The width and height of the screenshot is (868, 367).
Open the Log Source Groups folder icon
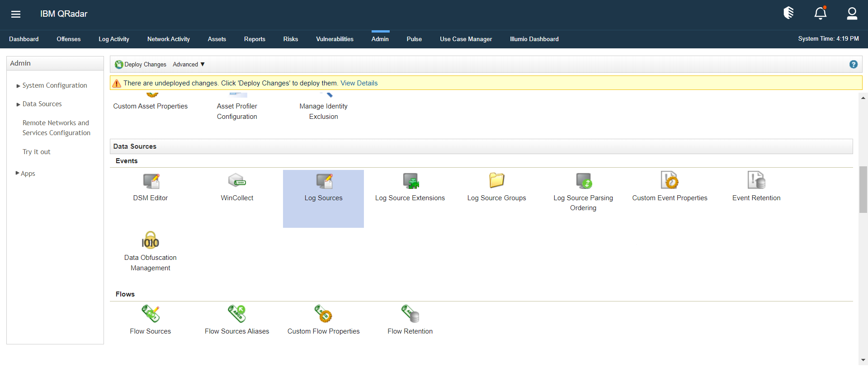click(497, 180)
